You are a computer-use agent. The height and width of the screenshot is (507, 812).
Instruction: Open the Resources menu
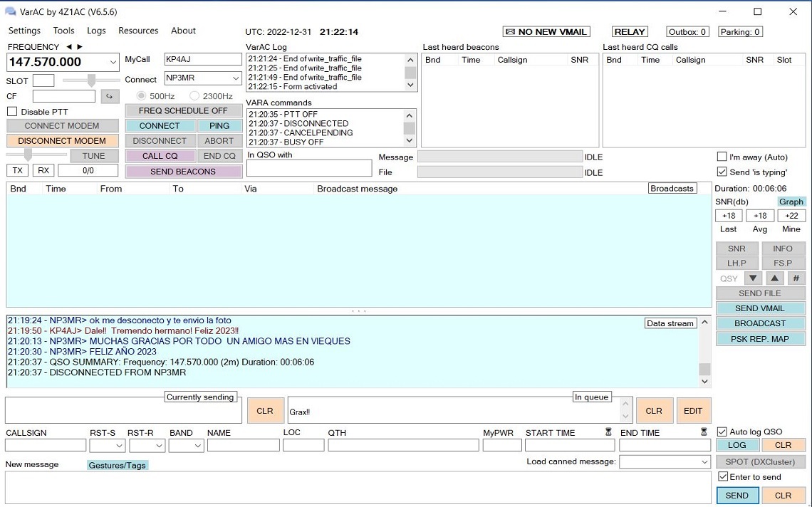pos(138,31)
